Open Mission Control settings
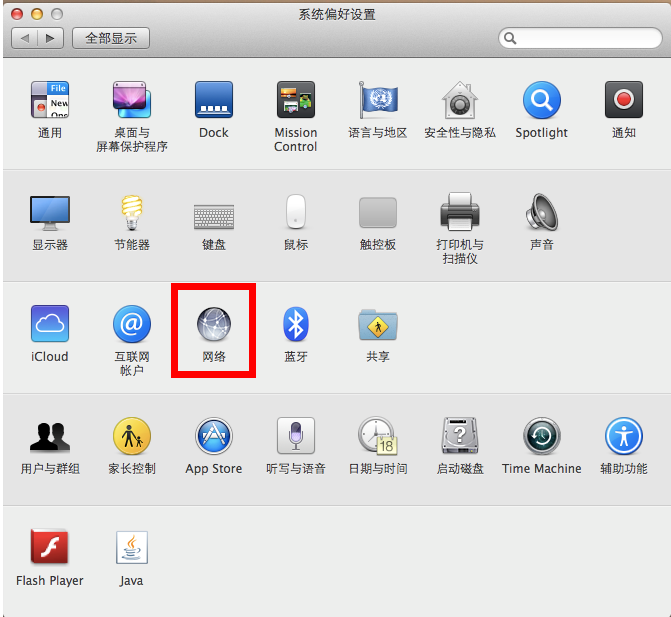The height and width of the screenshot is (617, 671). [295, 101]
